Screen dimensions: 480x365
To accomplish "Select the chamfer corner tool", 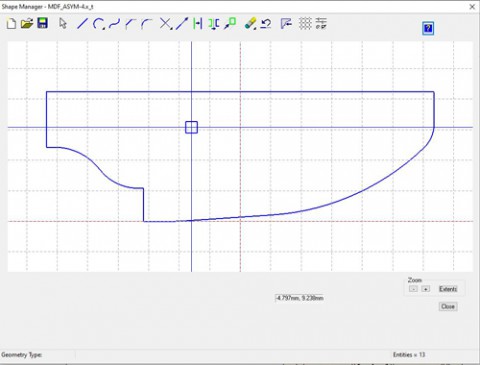I will tap(130, 24).
